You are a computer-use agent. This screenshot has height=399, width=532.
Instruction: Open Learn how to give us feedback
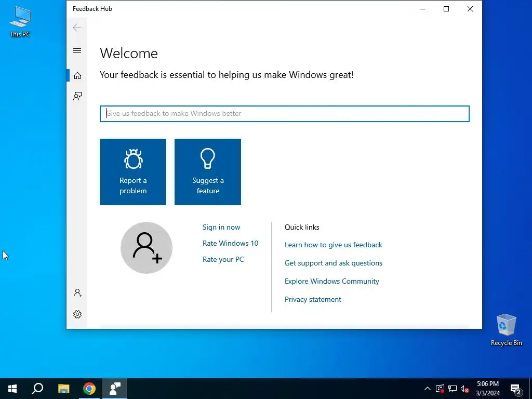(x=334, y=245)
